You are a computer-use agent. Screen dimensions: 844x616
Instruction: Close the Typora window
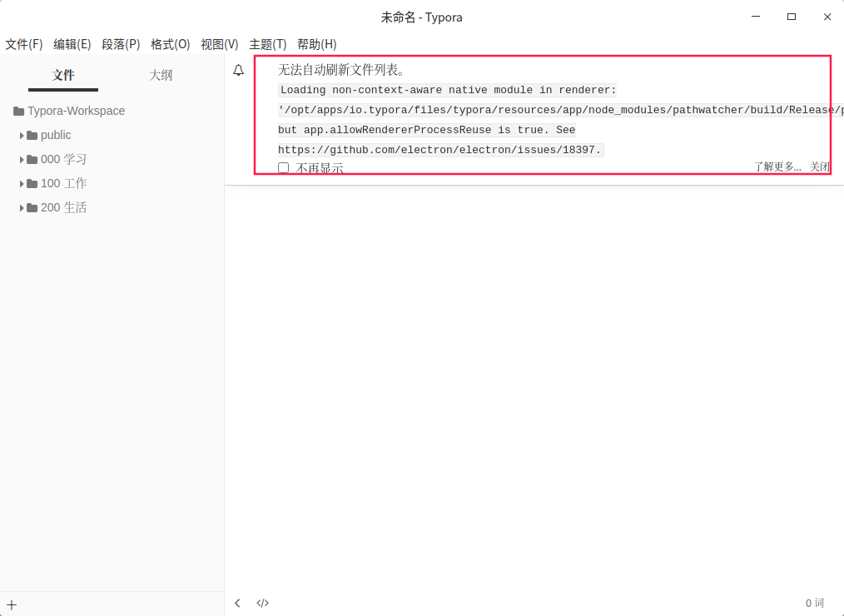tap(827, 17)
